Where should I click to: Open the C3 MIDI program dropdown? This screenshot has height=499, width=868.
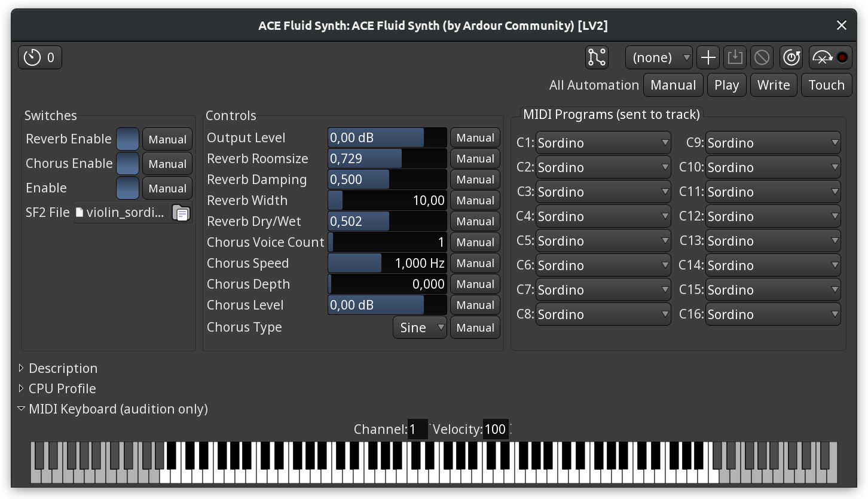[x=603, y=192]
